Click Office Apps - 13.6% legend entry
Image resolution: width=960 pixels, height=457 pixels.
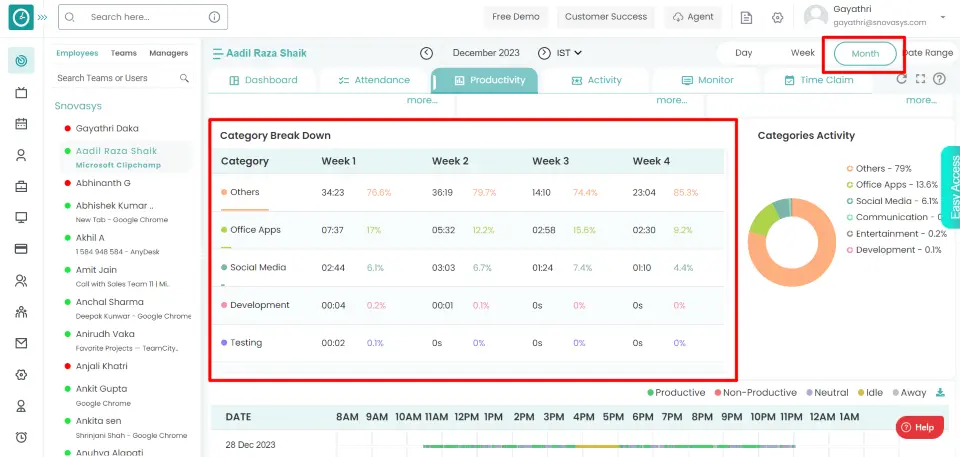click(892, 184)
